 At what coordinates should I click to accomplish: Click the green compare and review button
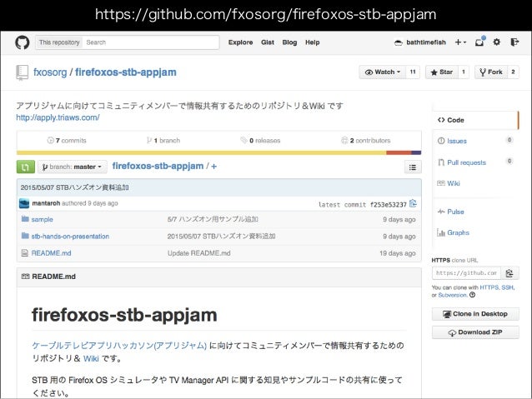26,167
